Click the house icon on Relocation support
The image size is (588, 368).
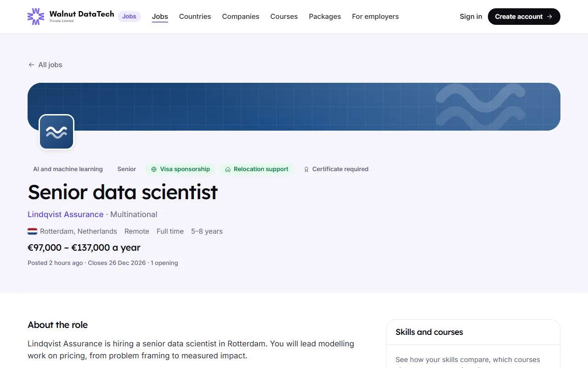click(228, 169)
